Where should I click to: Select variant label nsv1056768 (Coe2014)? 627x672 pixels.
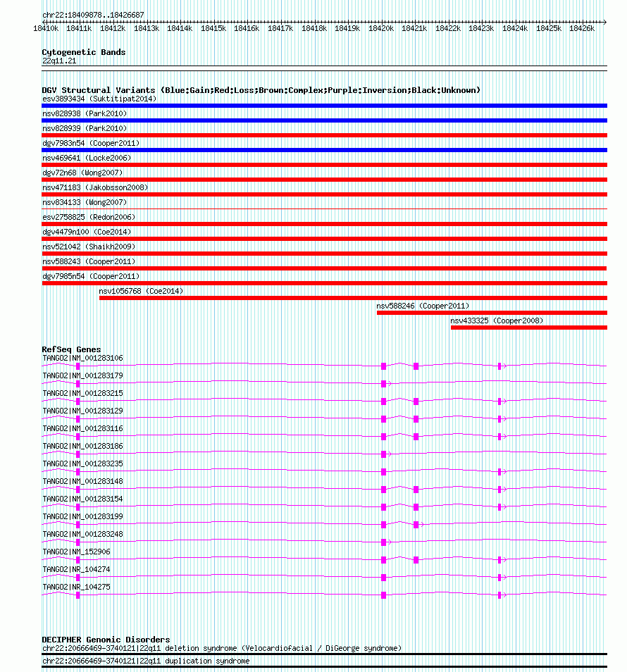click(141, 291)
